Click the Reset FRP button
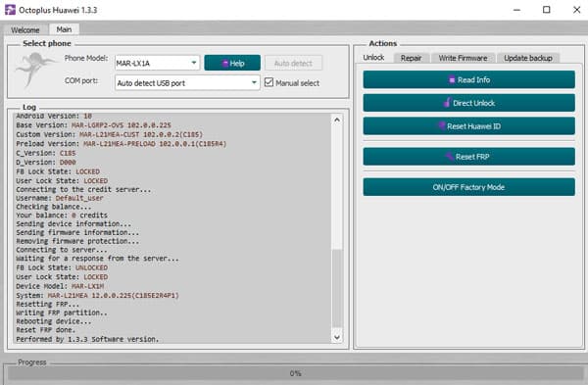The image size is (588, 385). tap(468, 157)
